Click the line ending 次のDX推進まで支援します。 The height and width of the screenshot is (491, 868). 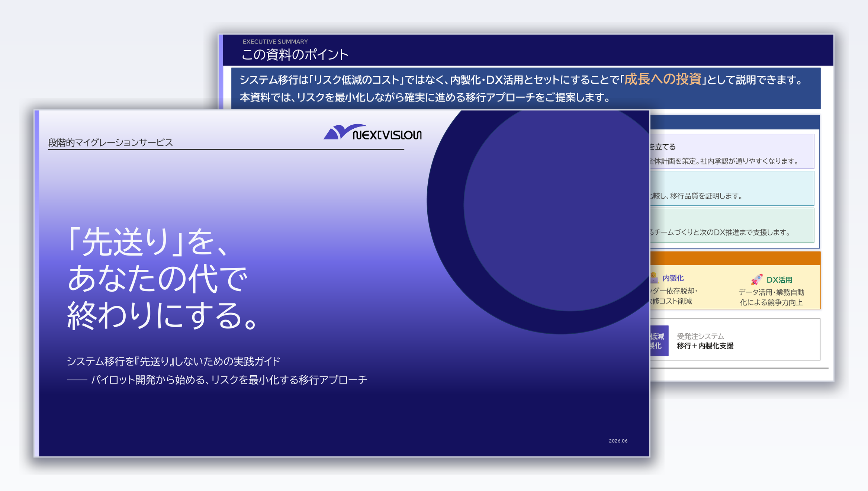coord(720,232)
